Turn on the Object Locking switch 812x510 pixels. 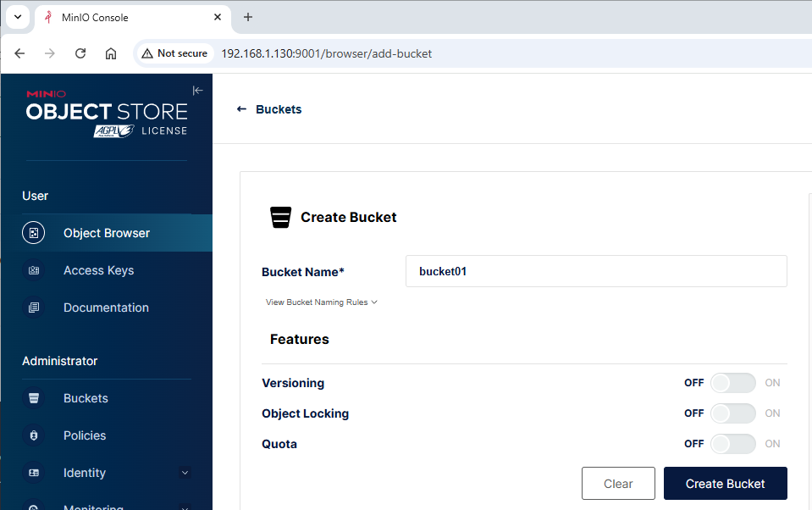coord(732,413)
